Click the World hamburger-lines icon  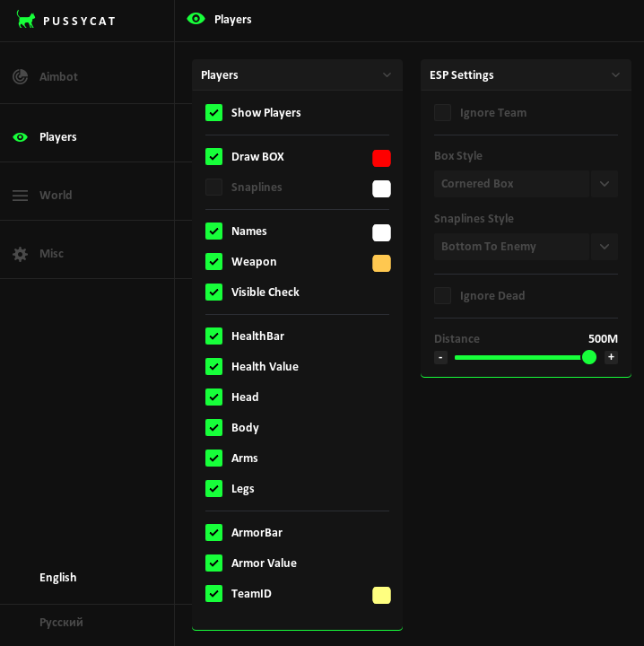point(20,196)
